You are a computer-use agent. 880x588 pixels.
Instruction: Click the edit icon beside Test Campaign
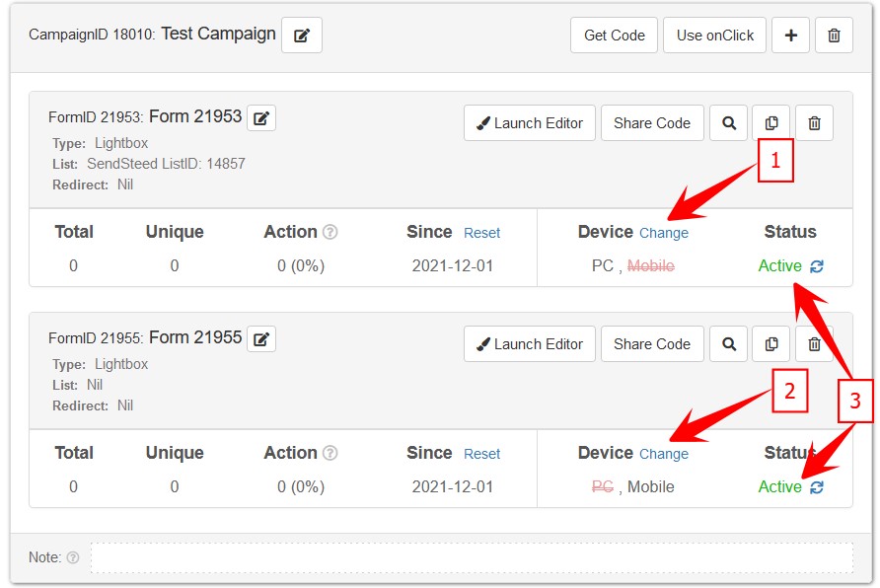(x=302, y=36)
